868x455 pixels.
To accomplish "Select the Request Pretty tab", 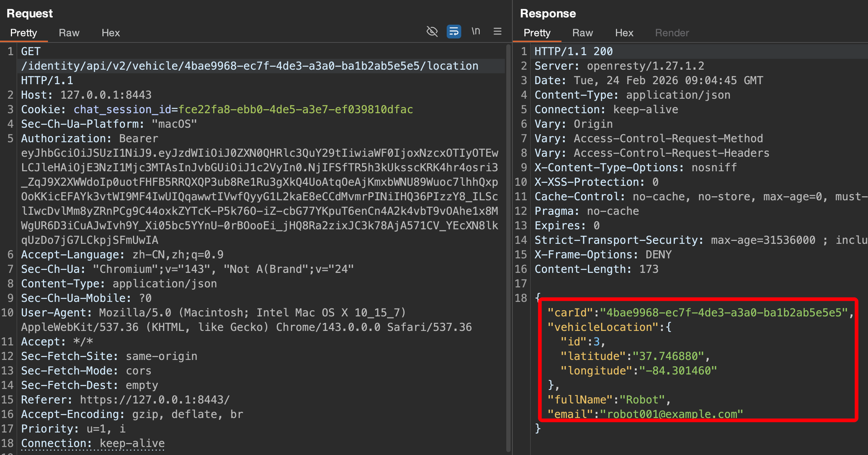I will tap(24, 33).
